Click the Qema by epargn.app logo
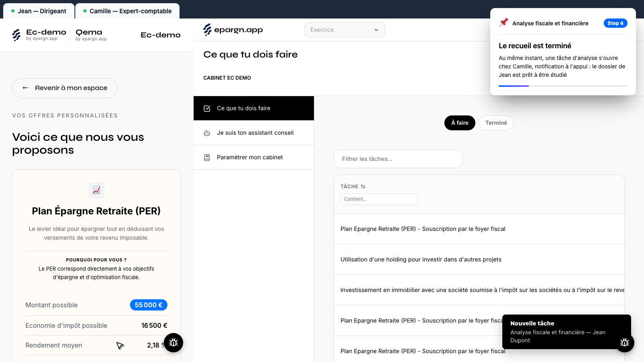The width and height of the screenshot is (644, 362). click(x=91, y=35)
